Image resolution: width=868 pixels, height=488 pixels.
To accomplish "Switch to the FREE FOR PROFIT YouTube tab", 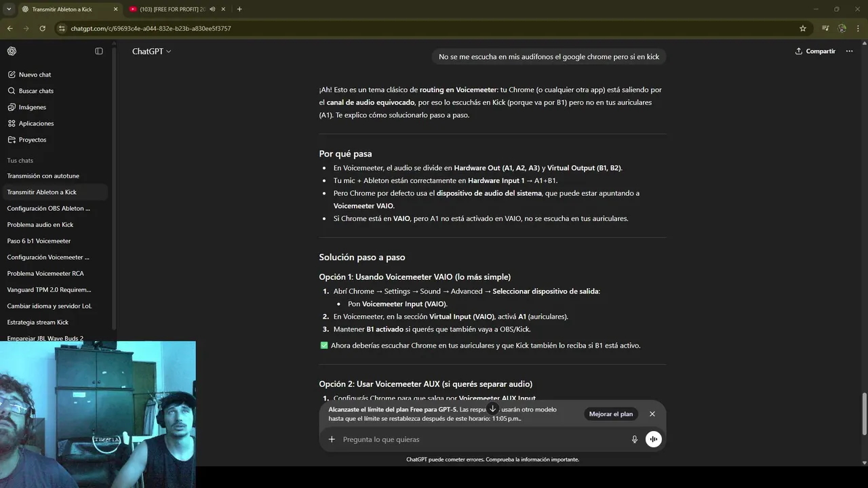I will 172,9.
